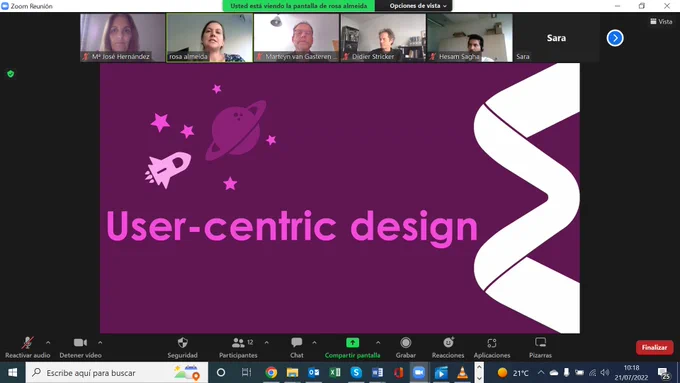Viewport: 680px width, 383px height.
Task: Select rosa almeida video thumbnail
Action: coord(209,38)
